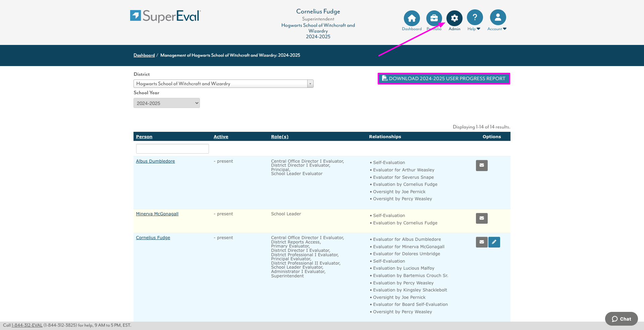Click the Relationships column header
The image size is (644, 330).
[385, 136]
